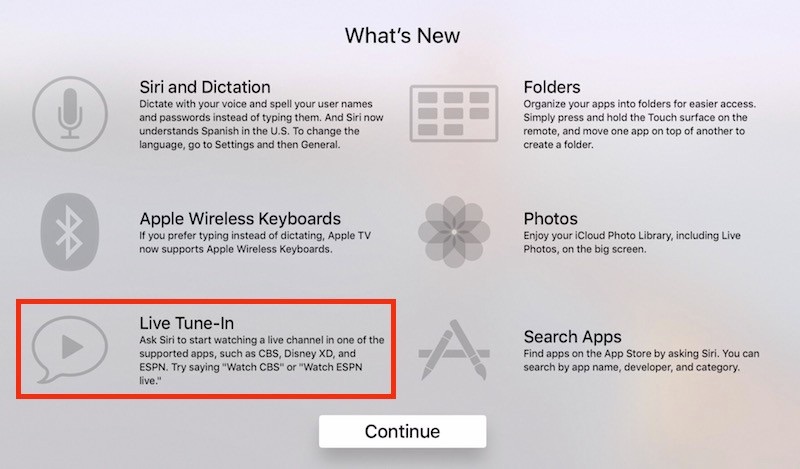Click the Search Apps heading

tap(572, 337)
